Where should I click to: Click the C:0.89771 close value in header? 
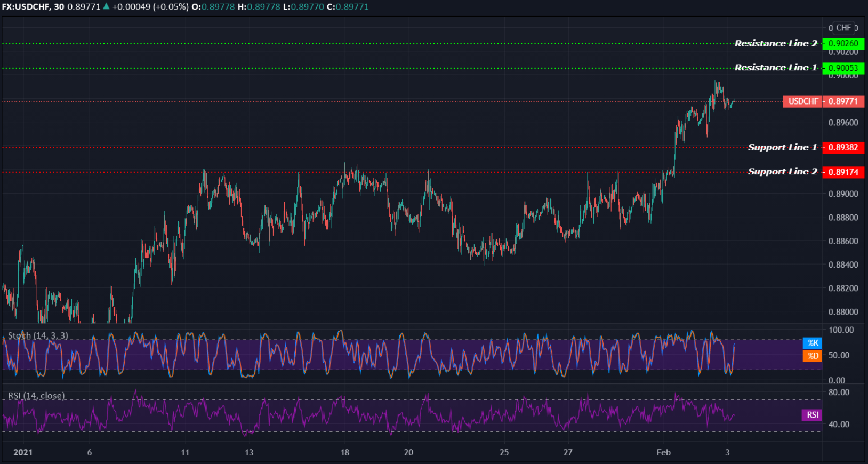coord(348,7)
